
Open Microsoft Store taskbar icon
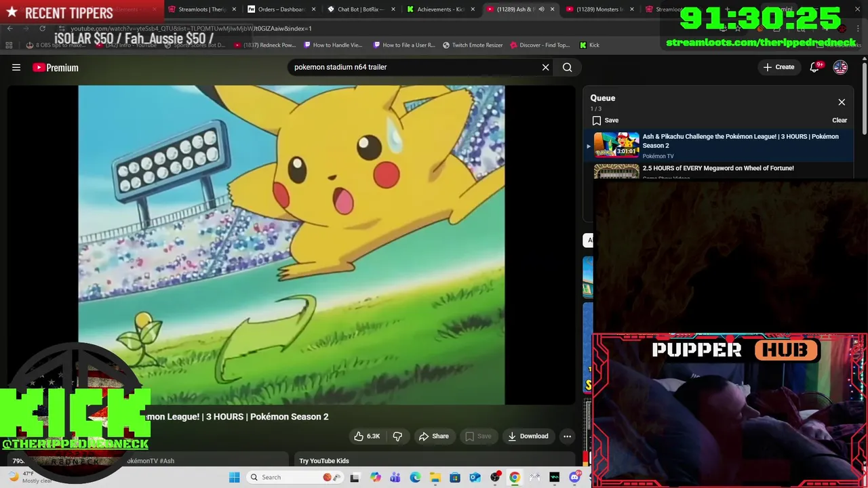point(455,477)
